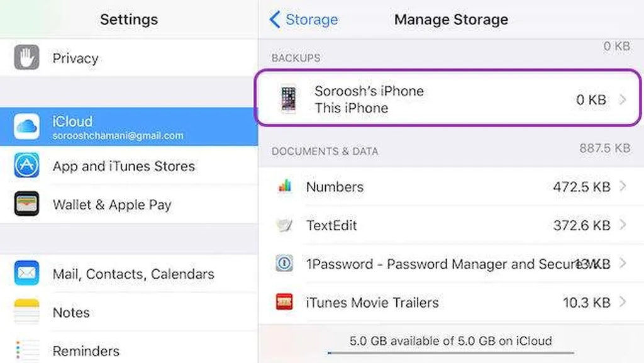Open Numbers storage details chevron
The width and height of the screenshot is (644, 363).
tap(623, 187)
